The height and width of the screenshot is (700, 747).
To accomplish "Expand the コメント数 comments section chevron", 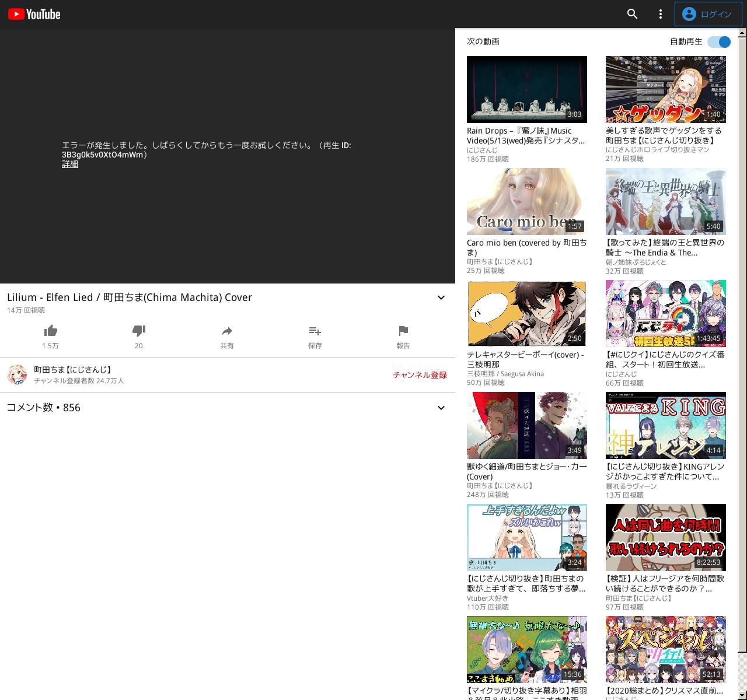I will tap(441, 408).
